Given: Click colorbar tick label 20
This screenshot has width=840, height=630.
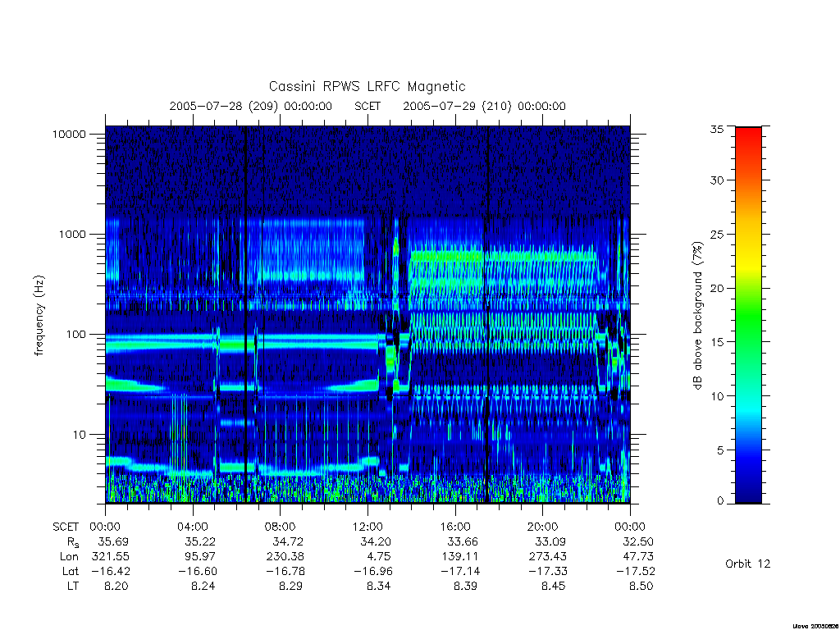Looking at the screenshot, I should point(716,288).
